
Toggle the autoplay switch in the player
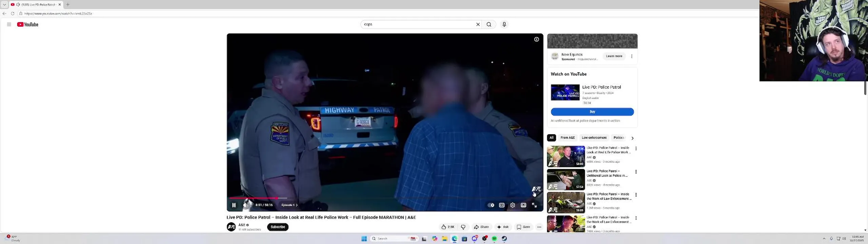coord(491,205)
